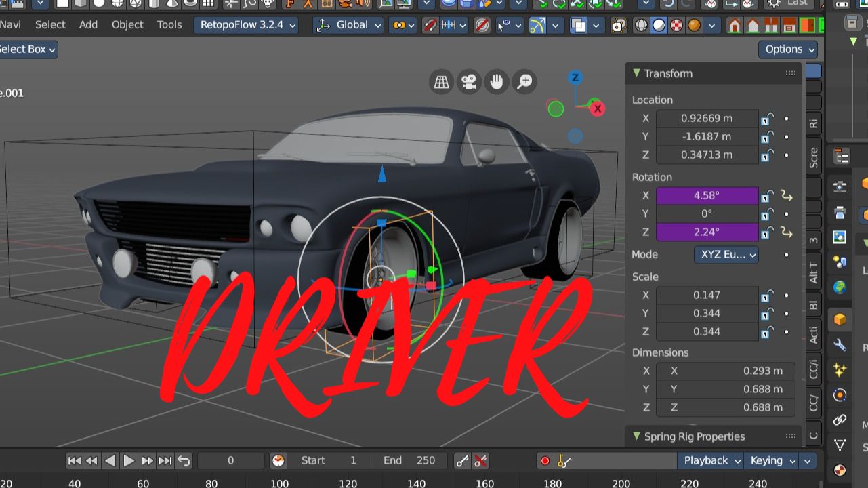Open the Modifiers wrench properties tab
The height and width of the screenshot is (488, 868).
840,345
